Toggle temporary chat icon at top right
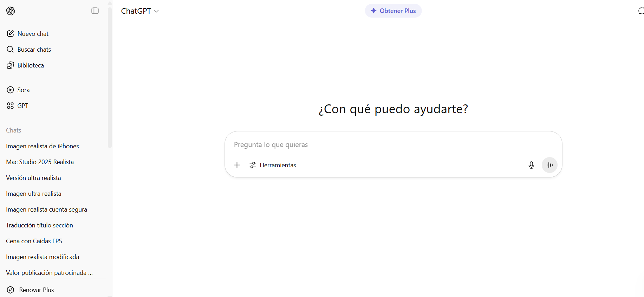The height and width of the screenshot is (297, 644). pos(641,11)
